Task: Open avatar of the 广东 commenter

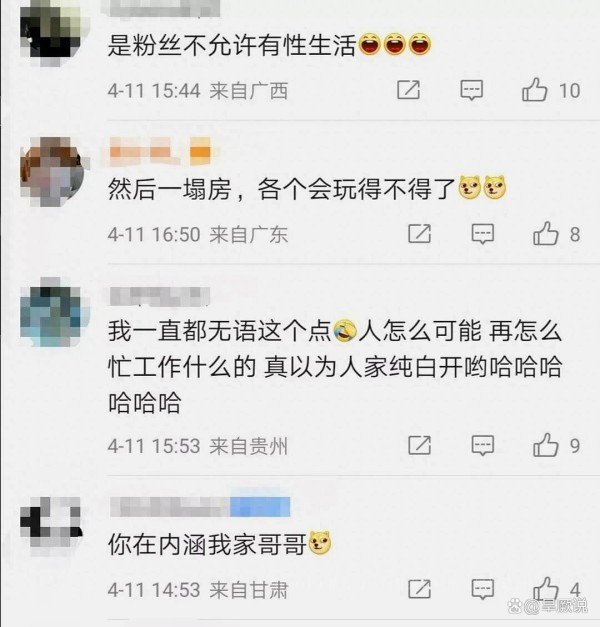Action: coord(53,172)
